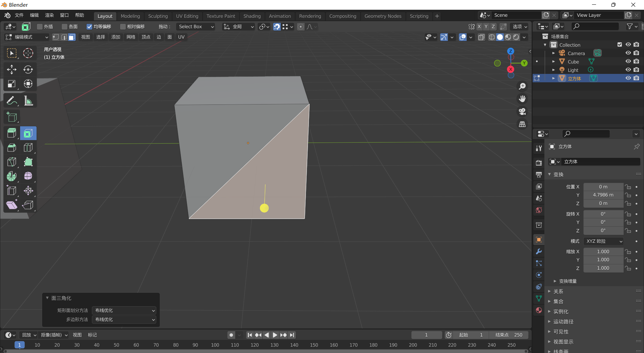Image resolution: width=644 pixels, height=353 pixels.
Task: Open the 网格 menu in viewport header
Action: (x=131, y=37)
